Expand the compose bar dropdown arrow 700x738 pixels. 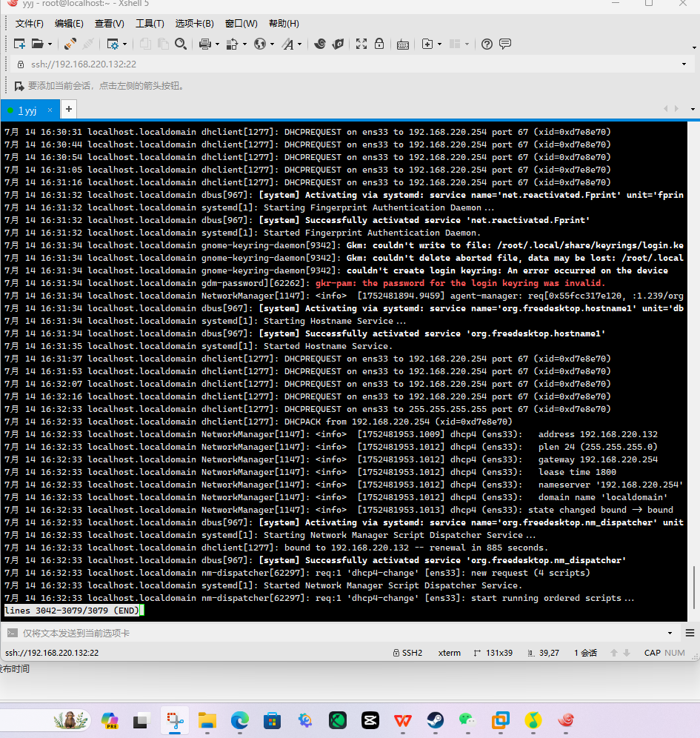(x=670, y=633)
